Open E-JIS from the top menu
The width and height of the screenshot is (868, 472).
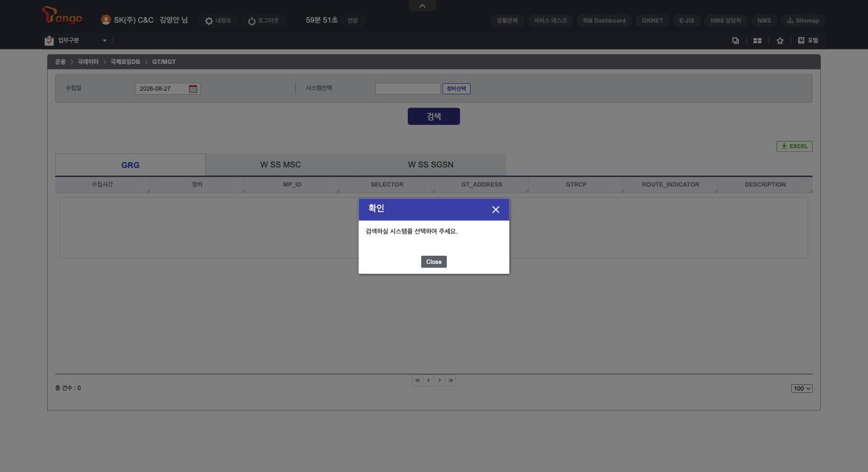[x=686, y=20]
